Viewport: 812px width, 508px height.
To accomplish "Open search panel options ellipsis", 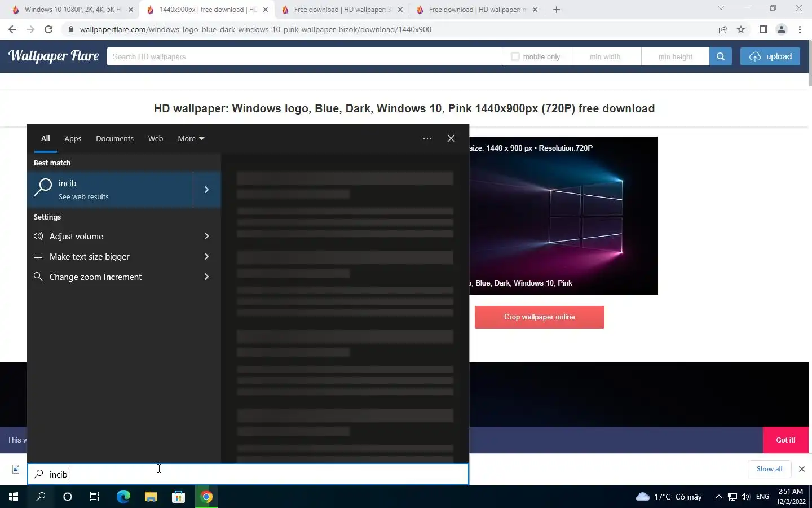I will (427, 138).
